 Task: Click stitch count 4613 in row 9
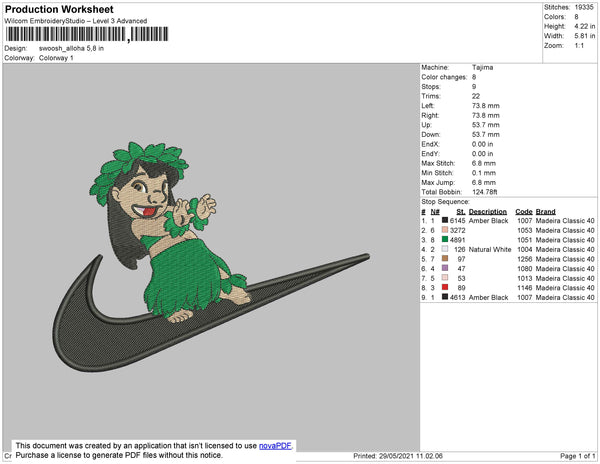[x=458, y=297]
